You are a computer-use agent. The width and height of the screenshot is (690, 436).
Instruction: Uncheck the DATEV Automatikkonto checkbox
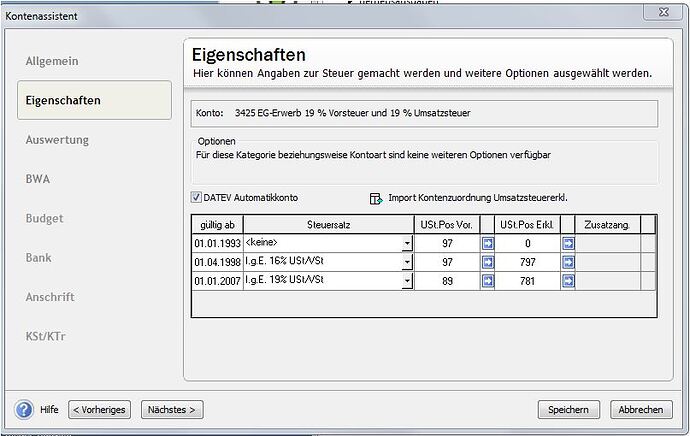(x=196, y=198)
